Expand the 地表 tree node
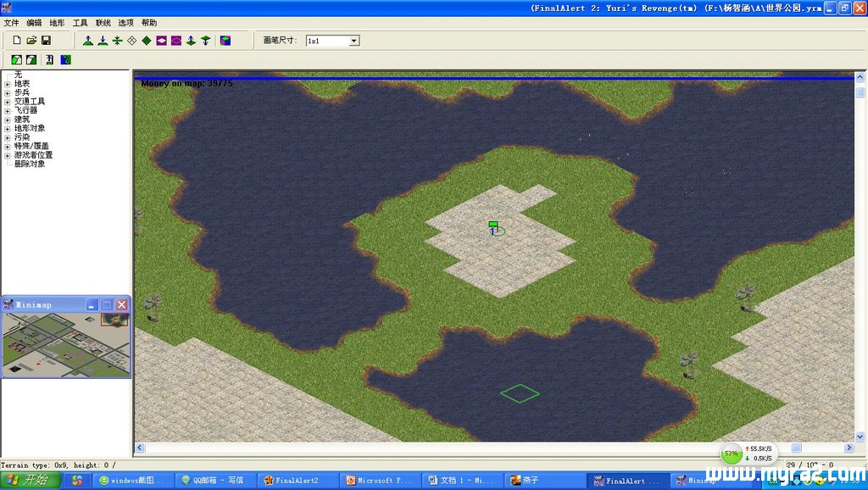The height and width of the screenshot is (490, 868). click(7, 84)
